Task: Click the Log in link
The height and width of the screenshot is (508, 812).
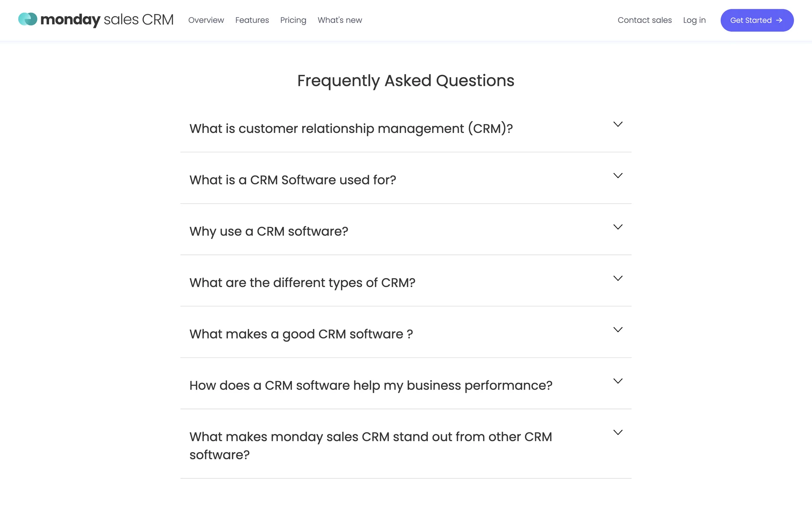Action: point(694,20)
